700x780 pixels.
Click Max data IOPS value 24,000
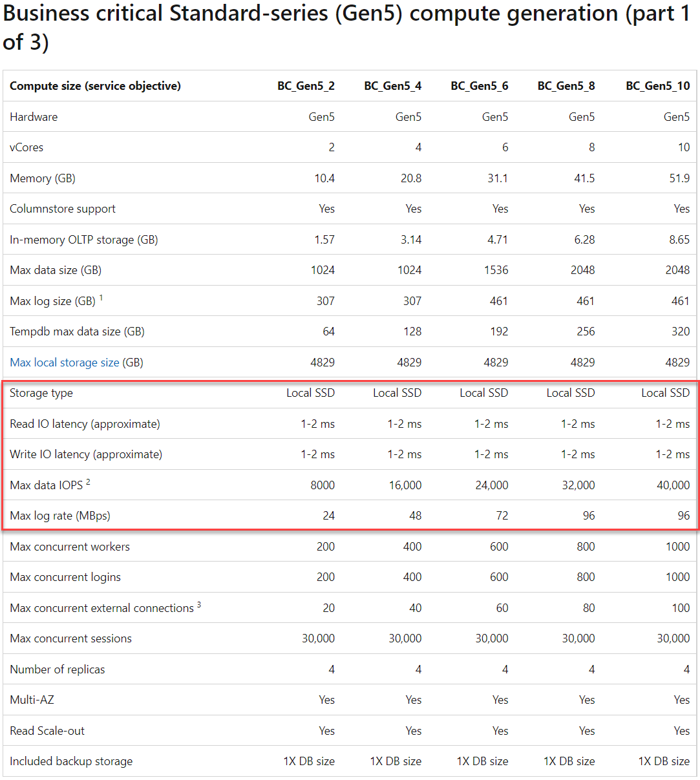coord(492,485)
